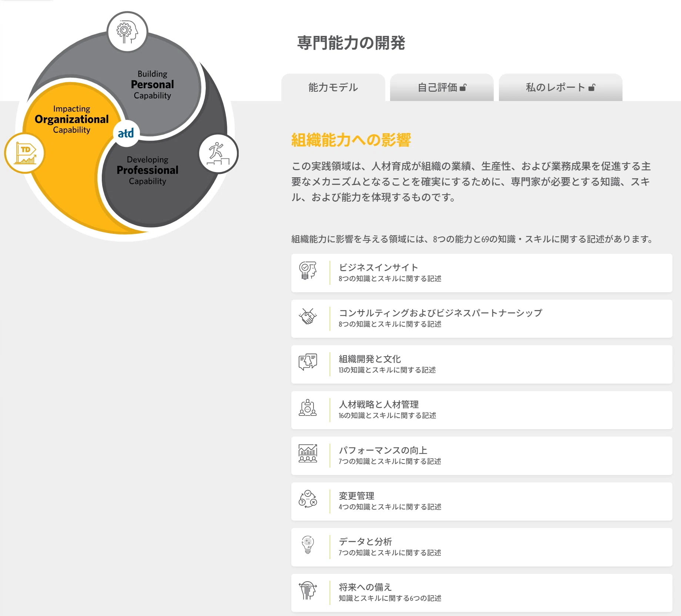Open the 能力モデル tab
This screenshot has height=616, width=681.
(333, 87)
